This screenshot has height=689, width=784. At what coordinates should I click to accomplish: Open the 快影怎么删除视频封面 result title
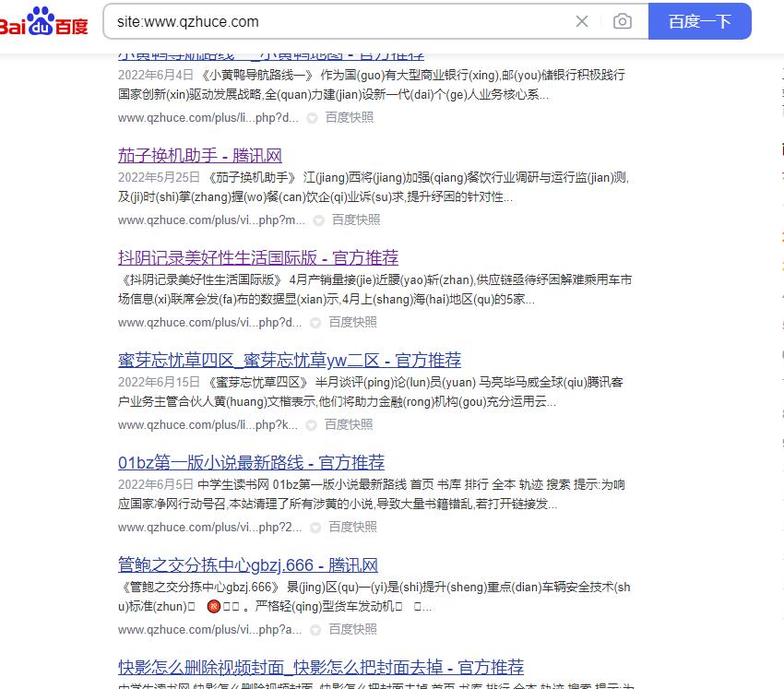(x=320, y=667)
